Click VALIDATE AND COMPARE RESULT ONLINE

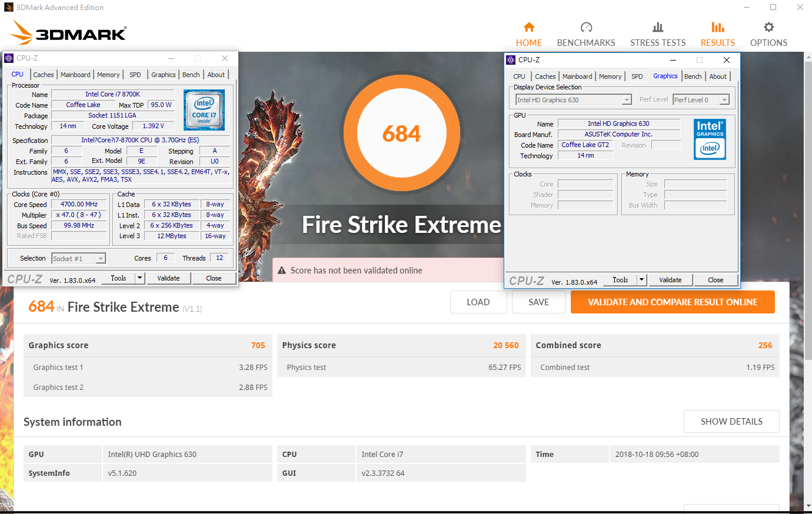[673, 302]
